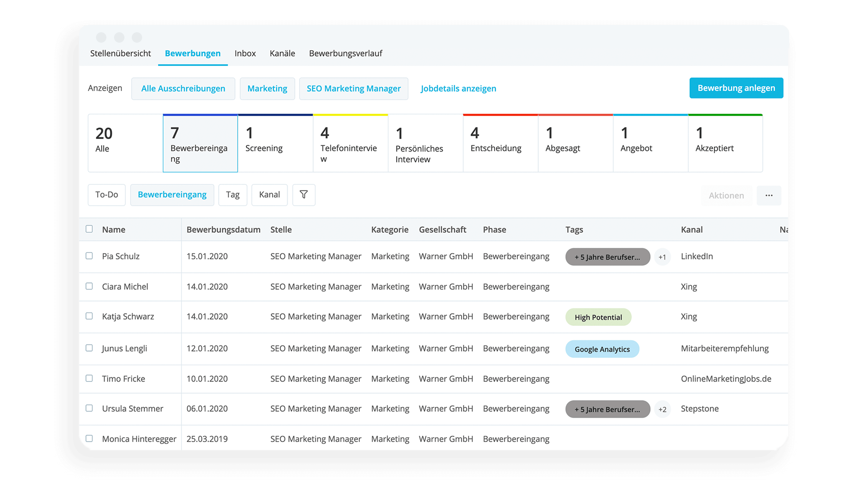Screen dimensions: 868x484
Task: Tick the checkbox for Ciara Michel
Action: click(89, 286)
